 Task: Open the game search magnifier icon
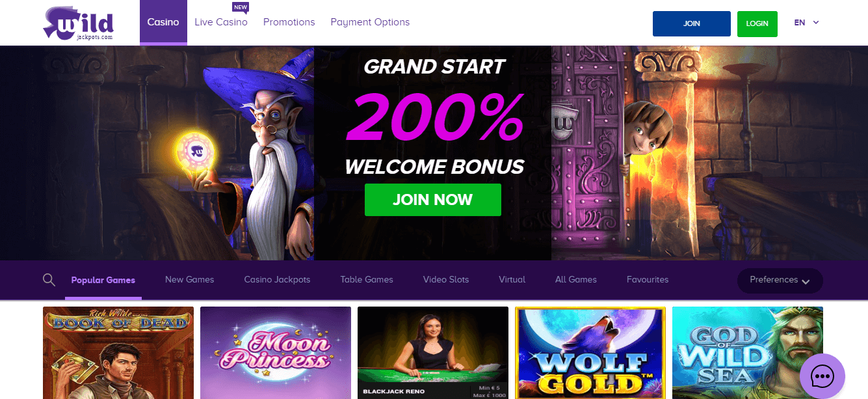(49, 280)
